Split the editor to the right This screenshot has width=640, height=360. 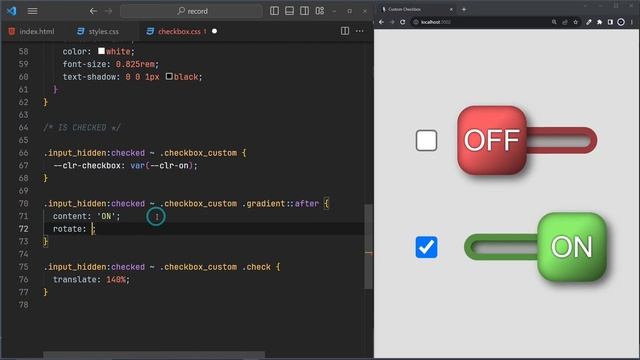345,31
